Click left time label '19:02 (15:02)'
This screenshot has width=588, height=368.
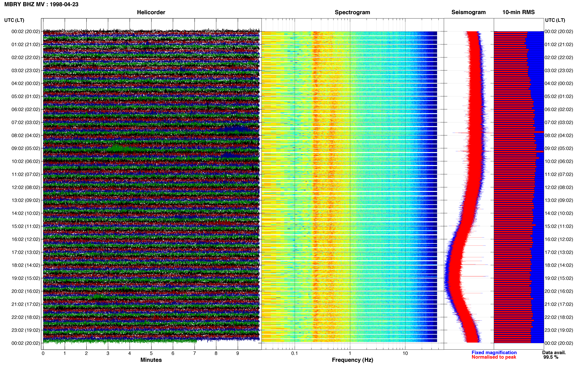click(x=26, y=278)
